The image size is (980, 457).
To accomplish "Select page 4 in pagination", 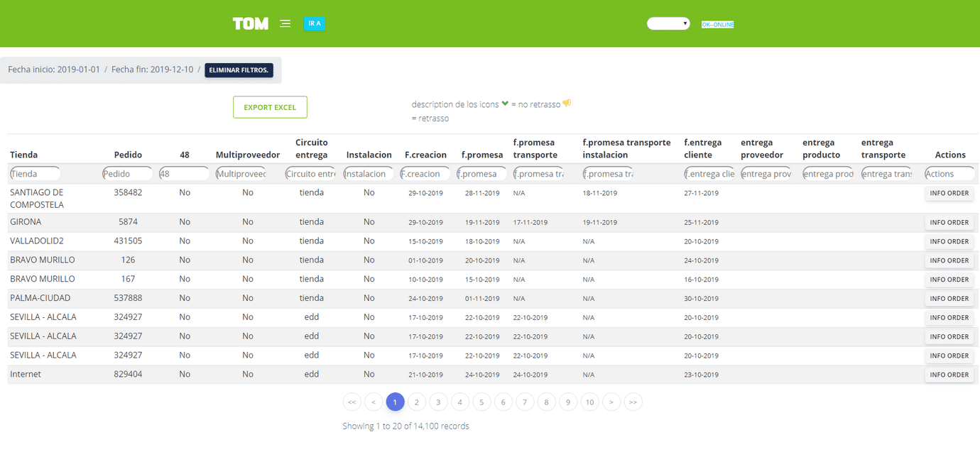I will [460, 402].
